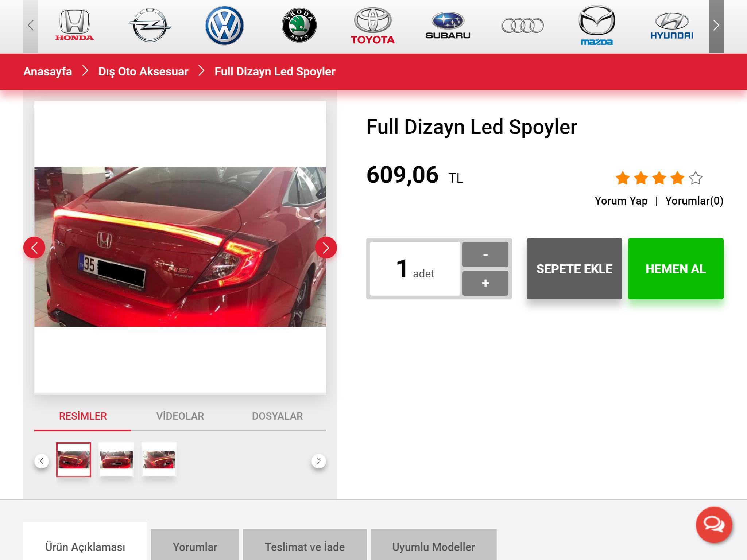This screenshot has width=747, height=560.
Task: Switch to Videolar tab
Action: (180, 416)
